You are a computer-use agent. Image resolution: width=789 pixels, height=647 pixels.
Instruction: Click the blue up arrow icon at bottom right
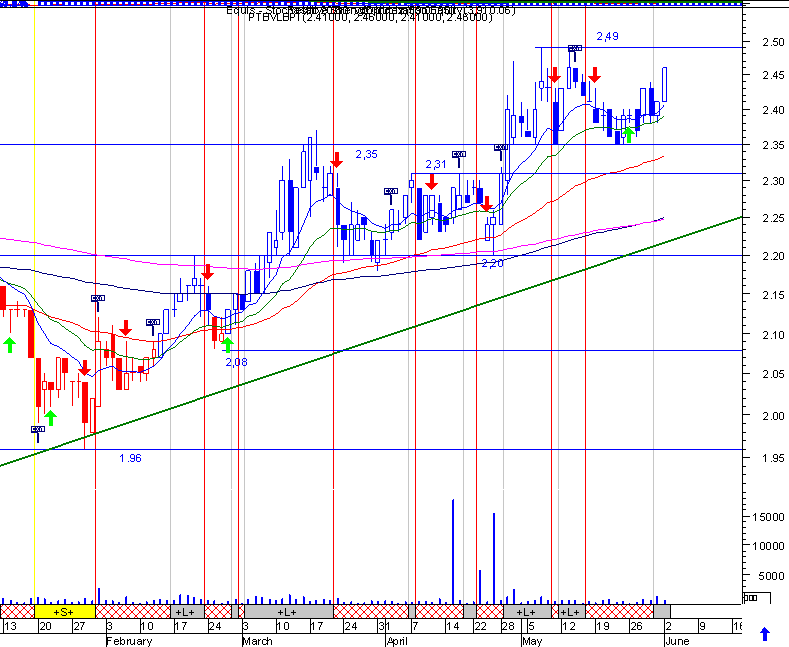tap(765, 634)
